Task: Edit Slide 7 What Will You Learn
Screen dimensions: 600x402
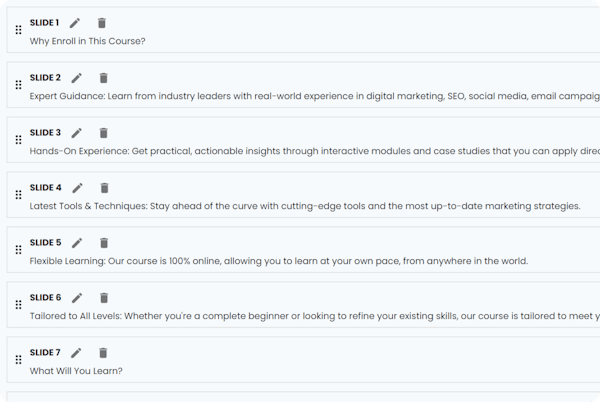Action: pos(76,353)
